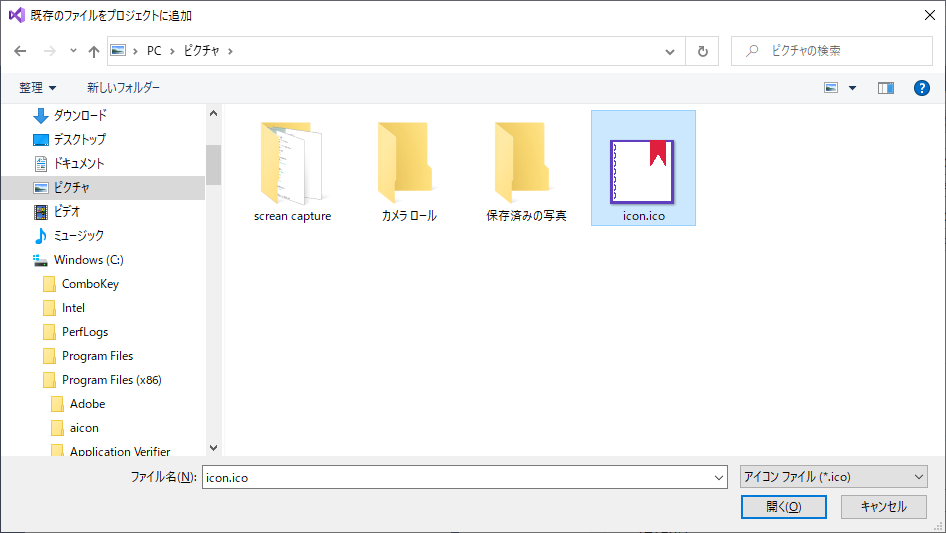
Task: Select the icon.ico file
Action: coord(643,168)
